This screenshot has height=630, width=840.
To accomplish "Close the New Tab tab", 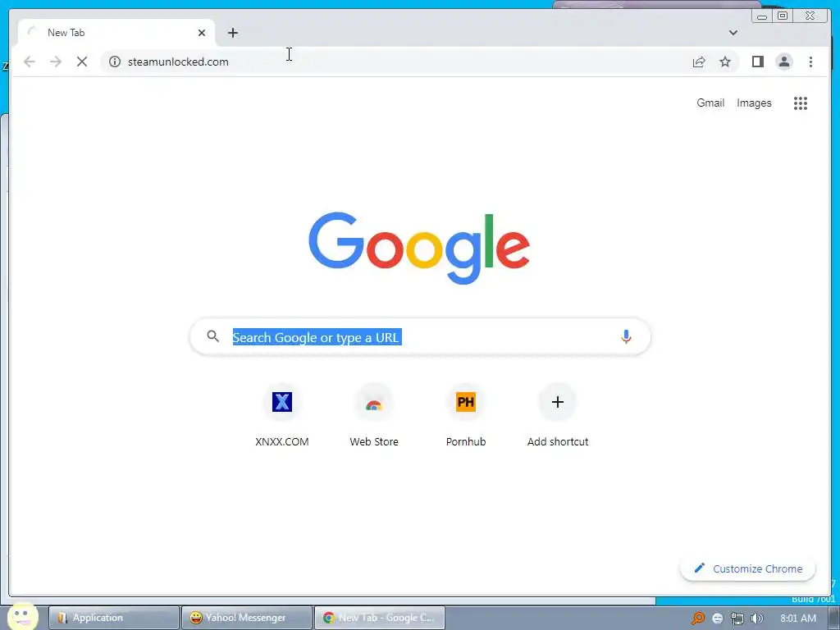I will click(202, 33).
